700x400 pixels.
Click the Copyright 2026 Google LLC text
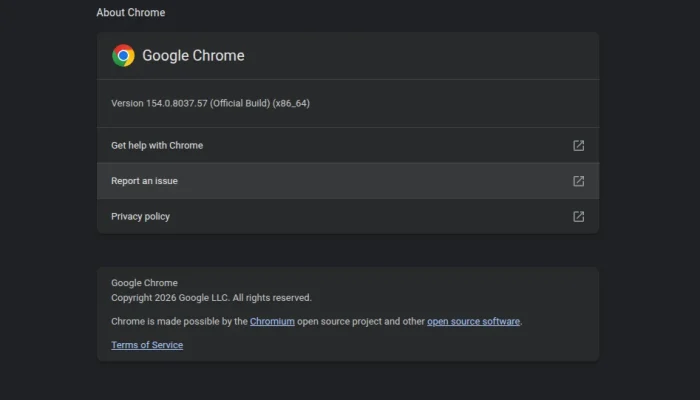(x=211, y=298)
